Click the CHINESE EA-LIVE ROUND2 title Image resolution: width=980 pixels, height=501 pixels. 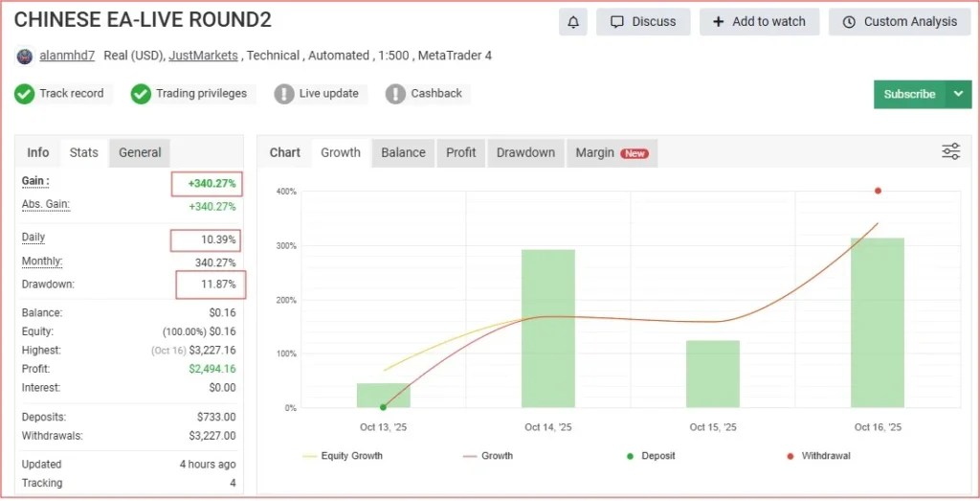pyautogui.click(x=143, y=20)
